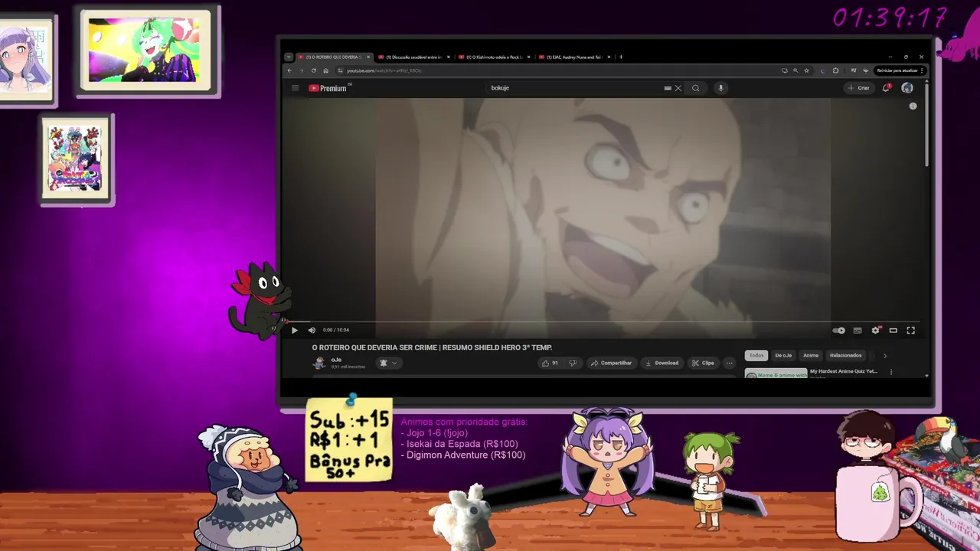980x551 pixels.
Task: Click the browser home button
Action: [326, 70]
